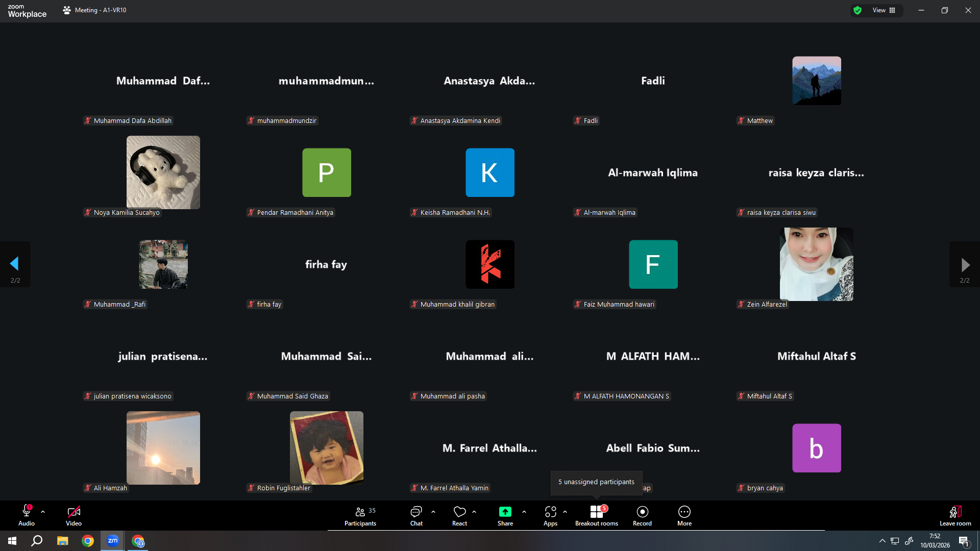Screen dimensions: 980x551
Task: Toggle the Video camera on
Action: pos(73,516)
